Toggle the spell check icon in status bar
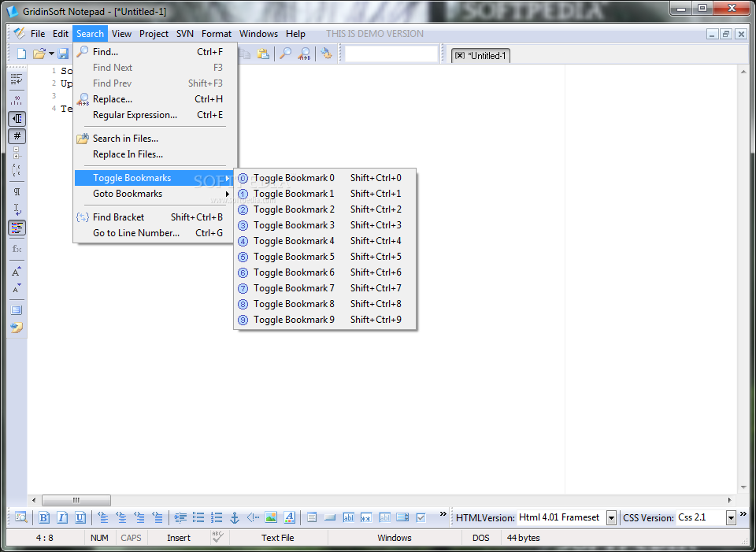Viewport: 756px width, 552px height. [218, 537]
